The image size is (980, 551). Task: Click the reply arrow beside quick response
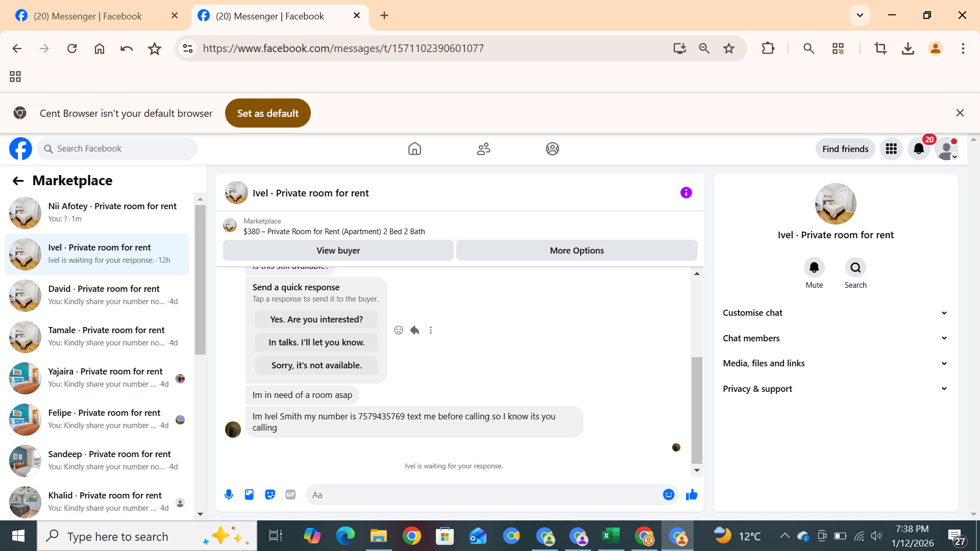tap(414, 330)
